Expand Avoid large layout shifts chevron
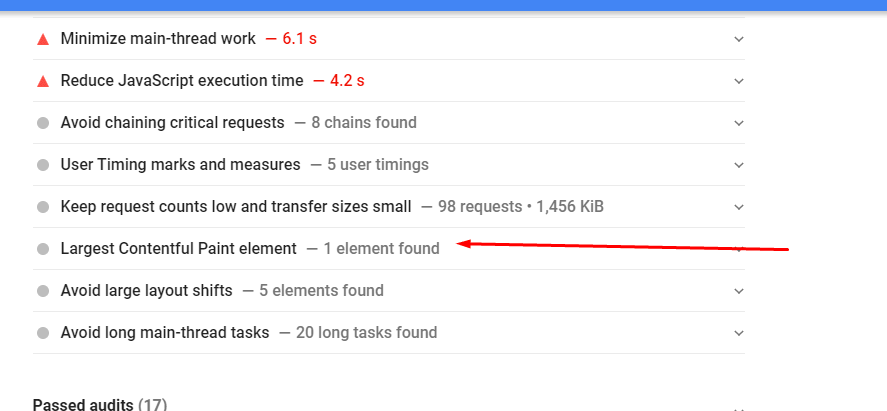The height and width of the screenshot is (411, 887). [739, 291]
